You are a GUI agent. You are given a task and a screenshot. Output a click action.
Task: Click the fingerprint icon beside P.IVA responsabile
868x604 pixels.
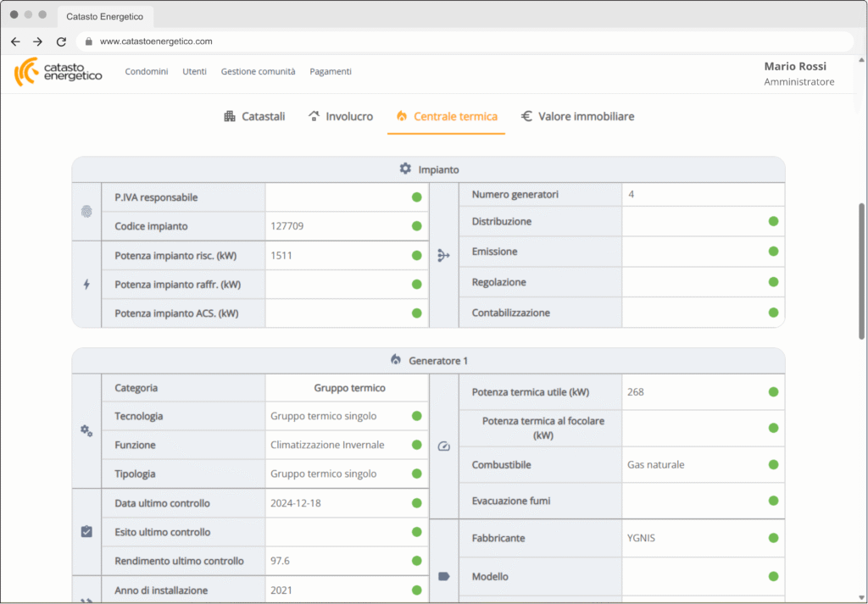[x=86, y=212]
